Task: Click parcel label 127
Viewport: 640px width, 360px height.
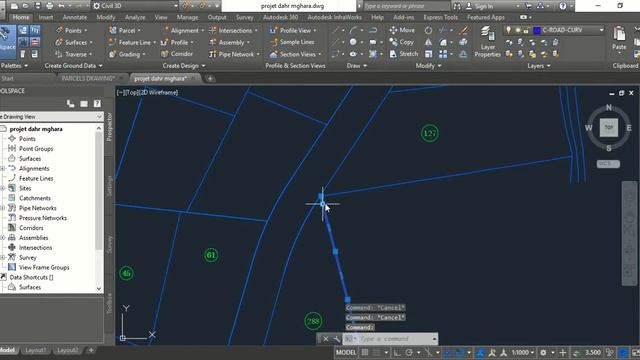Action: [x=429, y=133]
